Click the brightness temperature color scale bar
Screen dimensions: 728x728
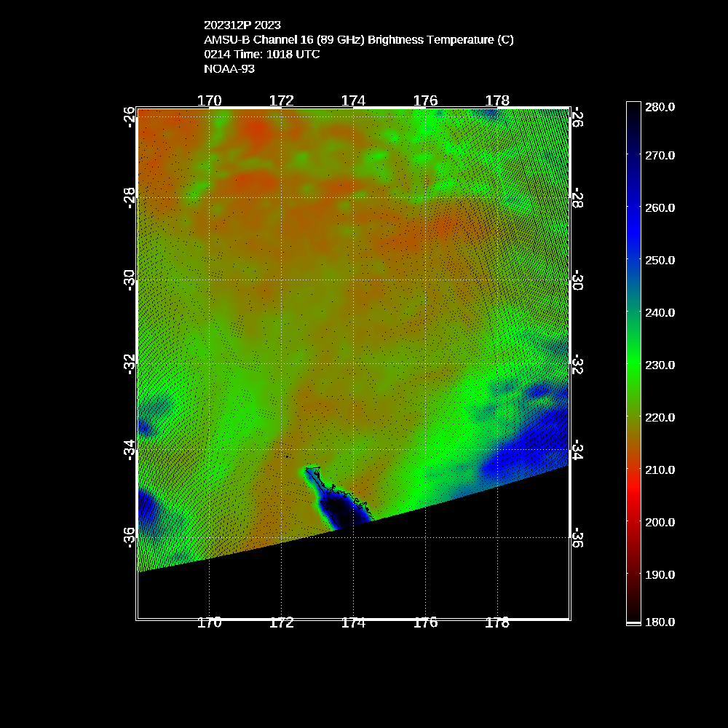(x=633, y=363)
